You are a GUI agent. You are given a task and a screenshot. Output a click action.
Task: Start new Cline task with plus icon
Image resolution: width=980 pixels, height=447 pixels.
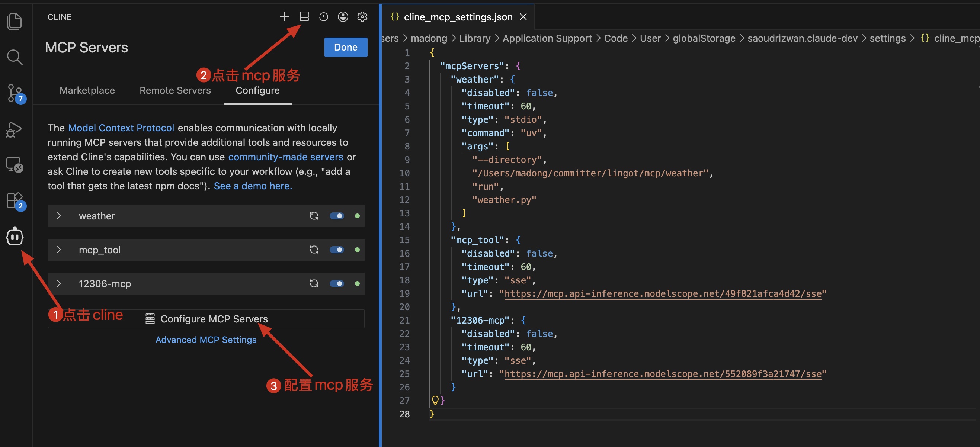[285, 16]
